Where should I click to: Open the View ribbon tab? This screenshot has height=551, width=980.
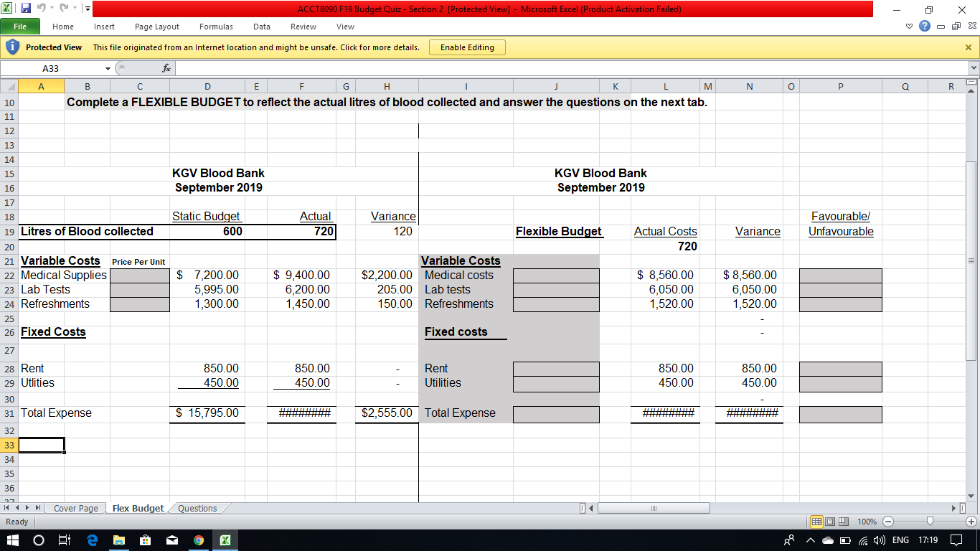[x=345, y=27]
